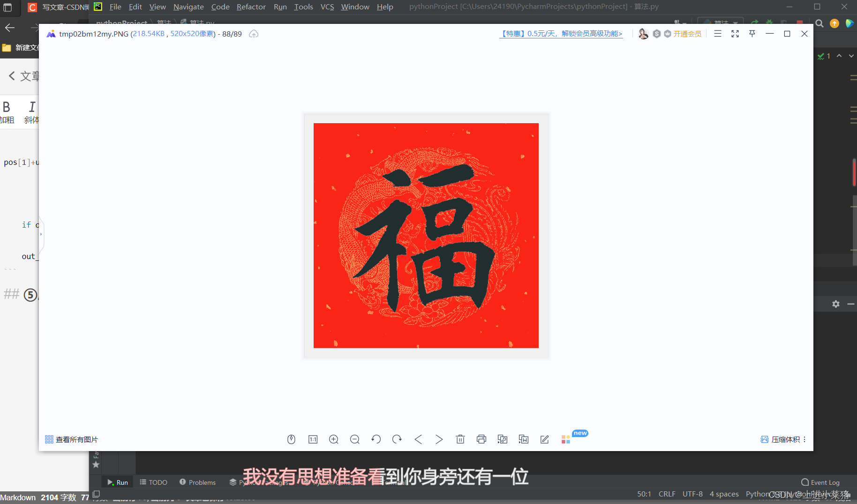Jump to next highlighted problem arrow
The image size is (857, 504).
pyautogui.click(x=851, y=56)
